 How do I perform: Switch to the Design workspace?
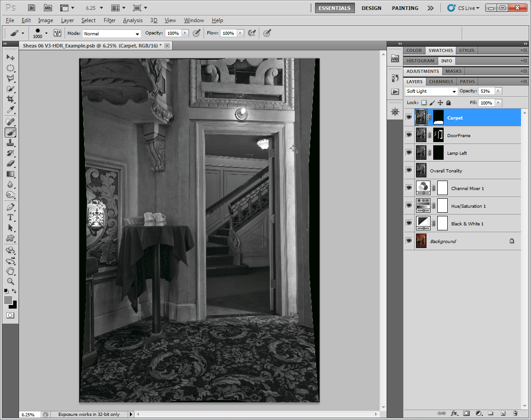371,8
